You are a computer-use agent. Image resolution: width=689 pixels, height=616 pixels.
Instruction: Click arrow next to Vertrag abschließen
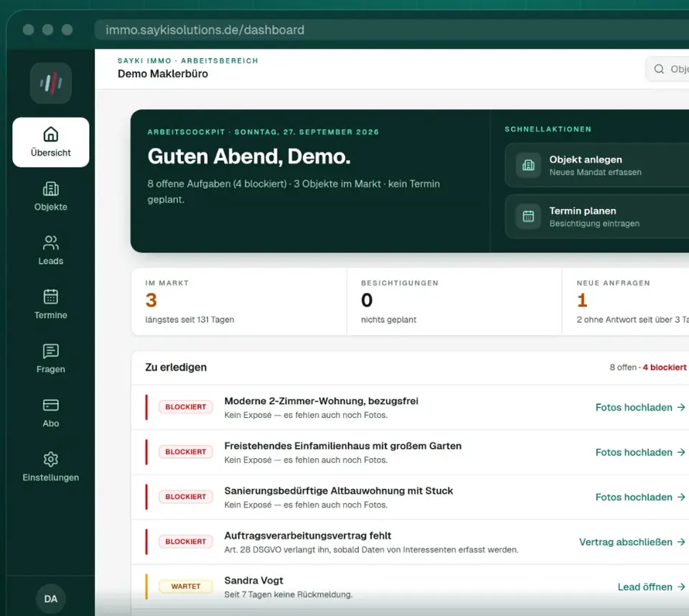681,542
